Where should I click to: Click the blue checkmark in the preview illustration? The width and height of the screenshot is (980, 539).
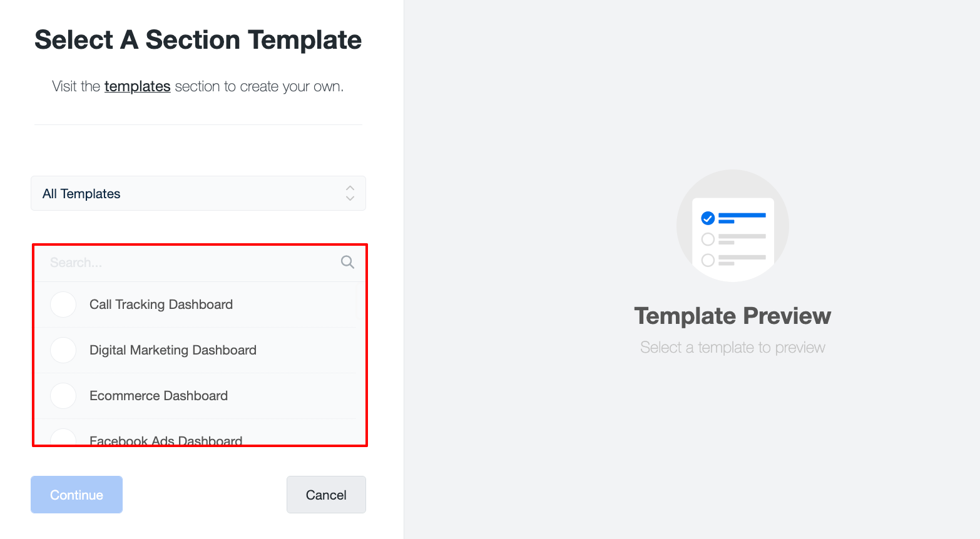click(x=708, y=218)
